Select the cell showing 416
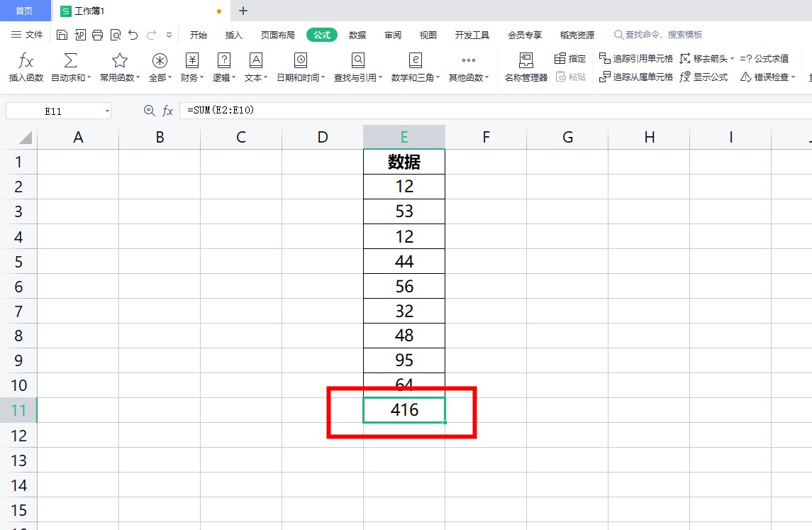The image size is (812, 530). click(404, 410)
